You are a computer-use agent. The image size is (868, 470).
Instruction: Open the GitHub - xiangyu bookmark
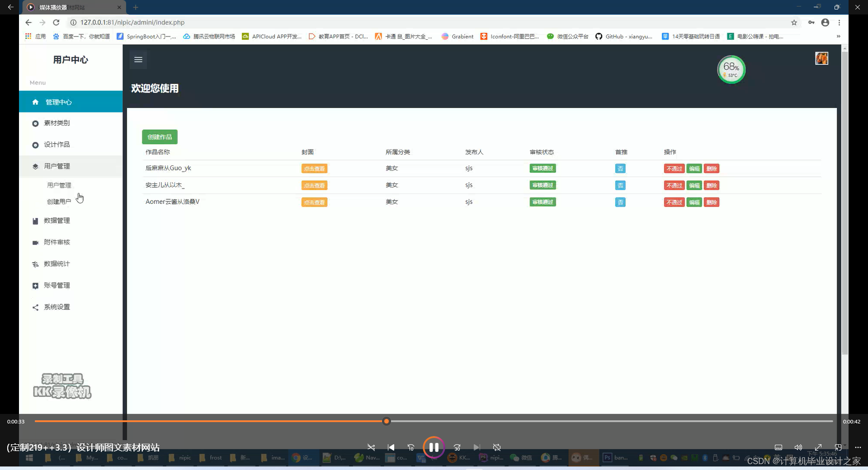tap(624, 37)
